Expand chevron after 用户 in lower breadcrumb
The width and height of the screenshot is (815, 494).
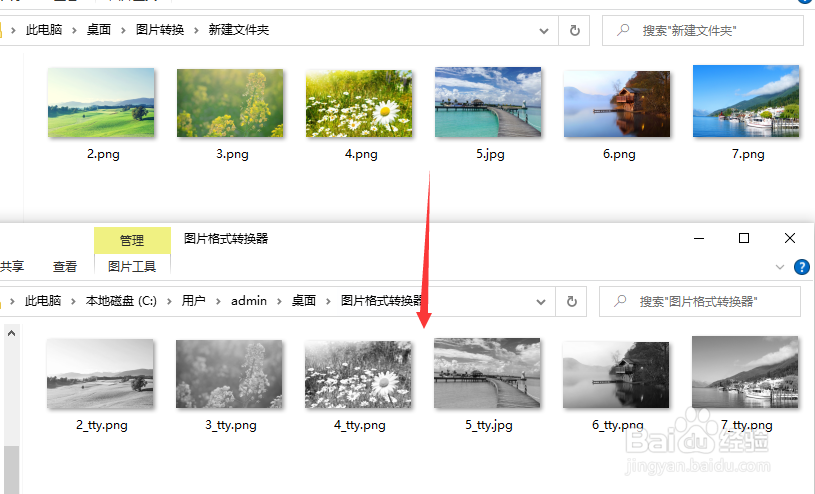pos(218,301)
